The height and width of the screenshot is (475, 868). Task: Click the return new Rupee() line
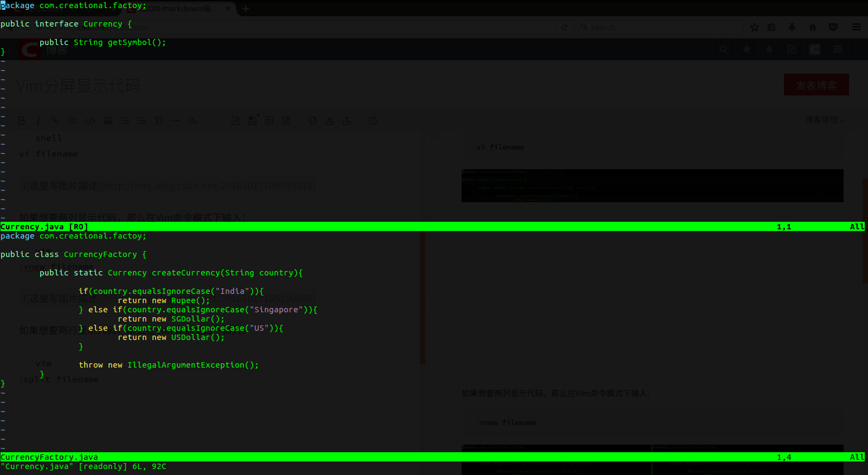click(x=164, y=300)
